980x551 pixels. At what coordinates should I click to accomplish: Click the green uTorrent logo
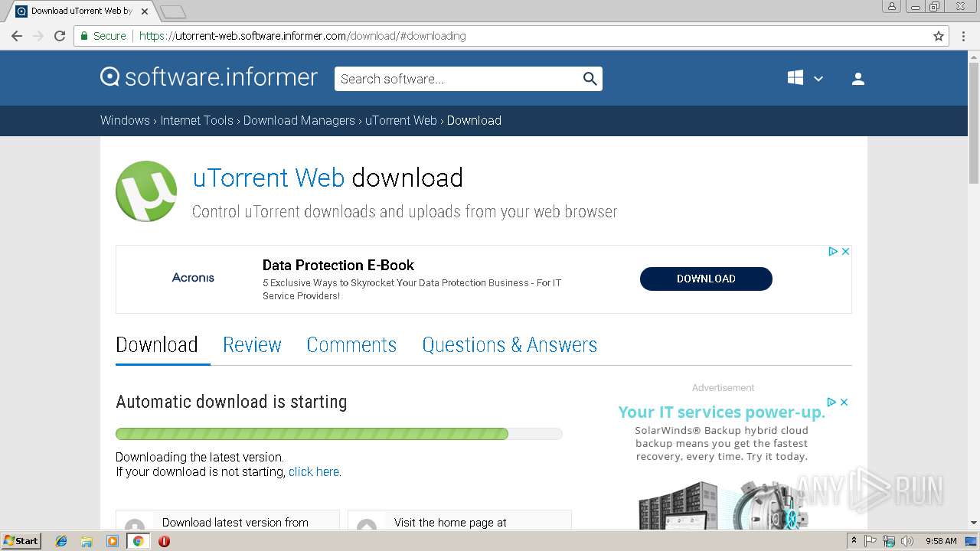pyautogui.click(x=146, y=191)
